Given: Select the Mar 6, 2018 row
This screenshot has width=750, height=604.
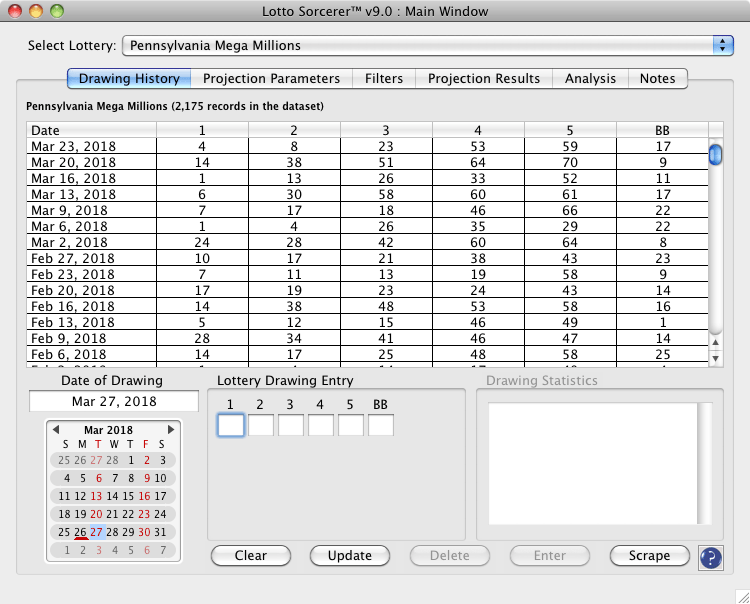Looking at the screenshot, I should click(367, 226).
